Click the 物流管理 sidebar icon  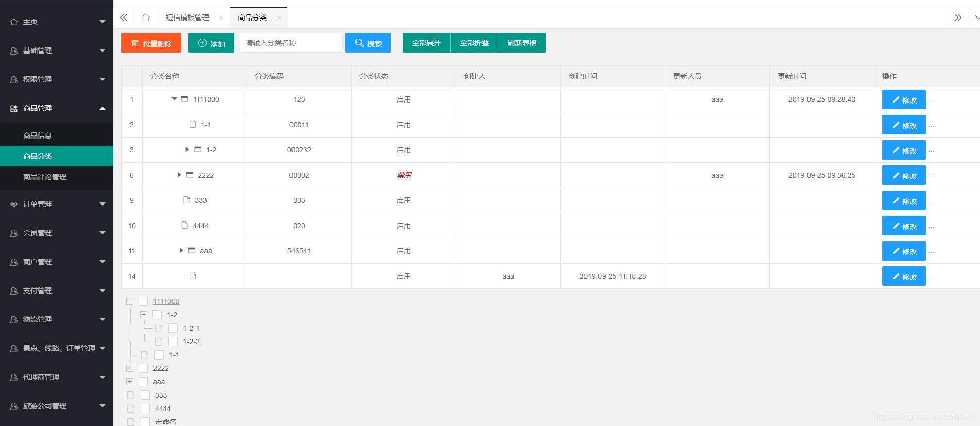[14, 319]
